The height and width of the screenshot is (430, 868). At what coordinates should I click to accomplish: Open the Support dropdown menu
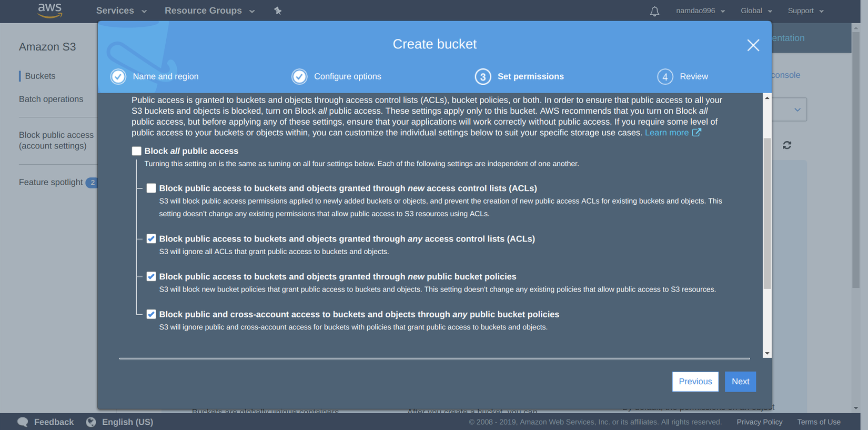805,11
